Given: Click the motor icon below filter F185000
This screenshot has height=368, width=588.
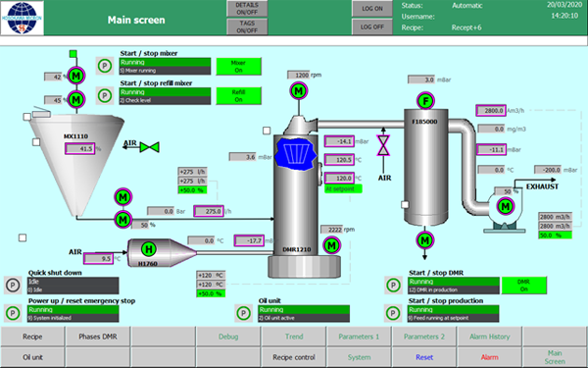Looking at the screenshot, I should point(425,240).
